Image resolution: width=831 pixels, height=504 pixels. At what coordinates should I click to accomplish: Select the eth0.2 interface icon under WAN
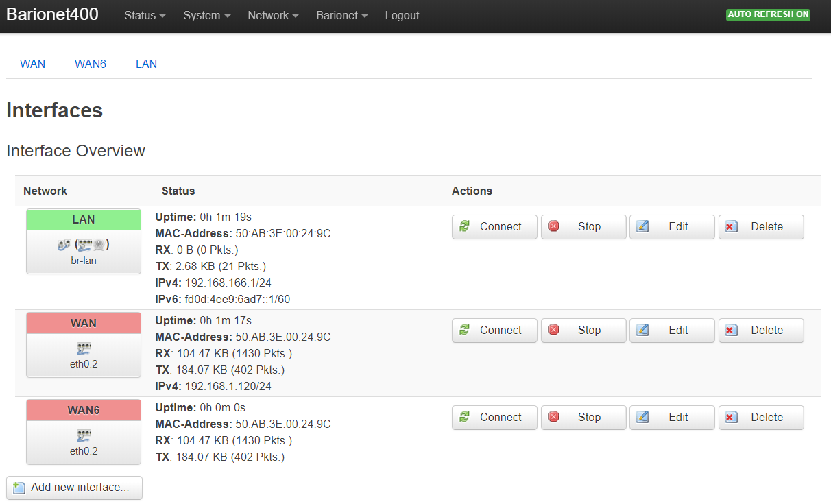click(83, 348)
